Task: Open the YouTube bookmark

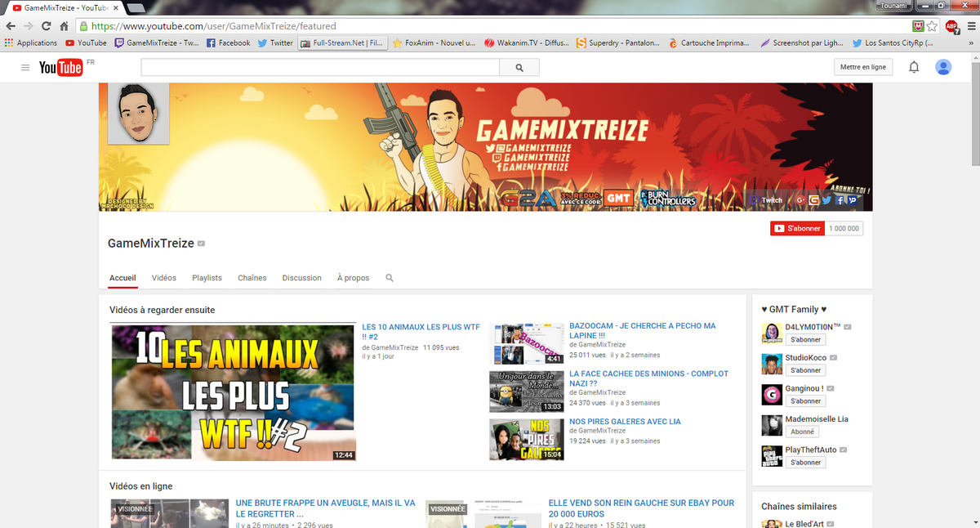Action: click(87, 43)
